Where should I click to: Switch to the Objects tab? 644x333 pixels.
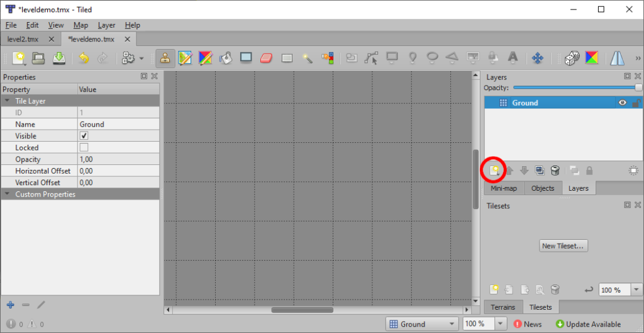click(x=543, y=188)
